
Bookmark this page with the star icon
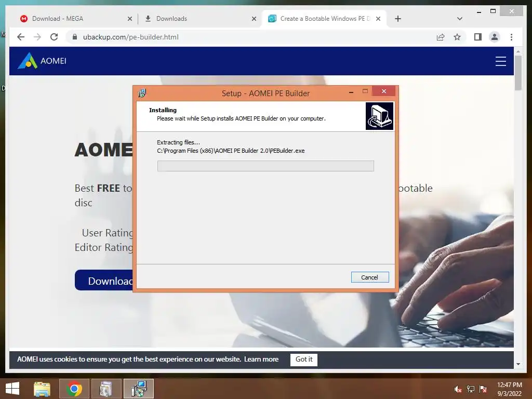457,37
